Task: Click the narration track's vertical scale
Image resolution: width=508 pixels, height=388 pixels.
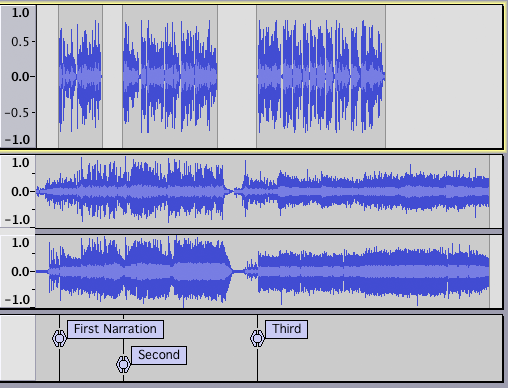Action: (x=18, y=76)
